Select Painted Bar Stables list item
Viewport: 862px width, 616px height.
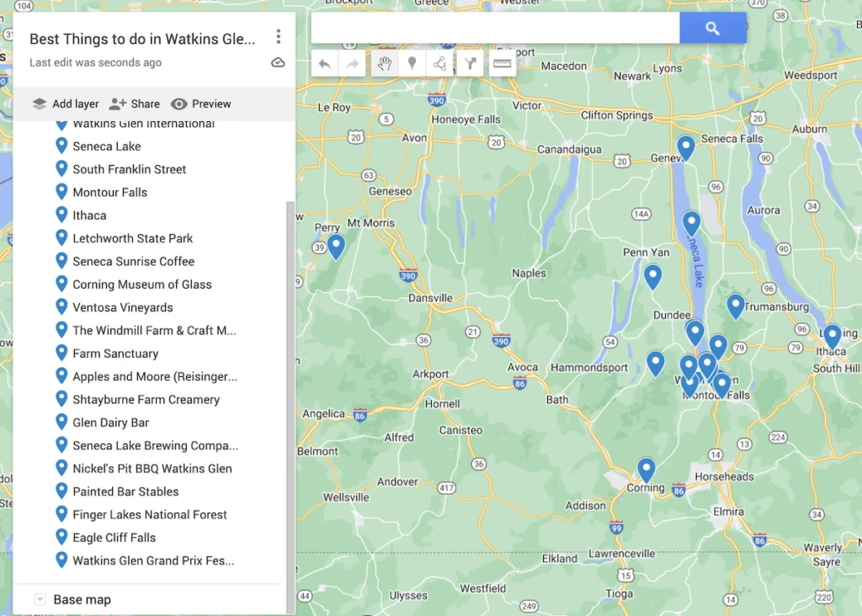click(126, 491)
